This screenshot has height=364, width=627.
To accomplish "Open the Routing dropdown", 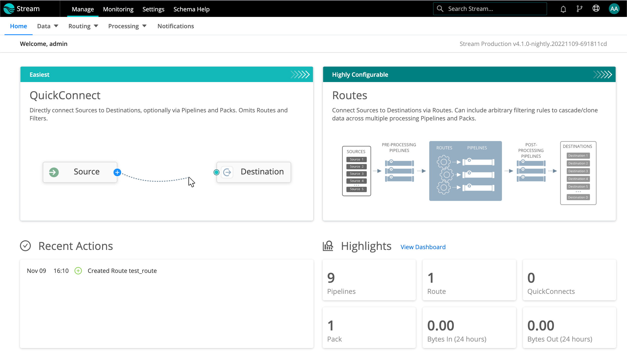I will pos(83,26).
